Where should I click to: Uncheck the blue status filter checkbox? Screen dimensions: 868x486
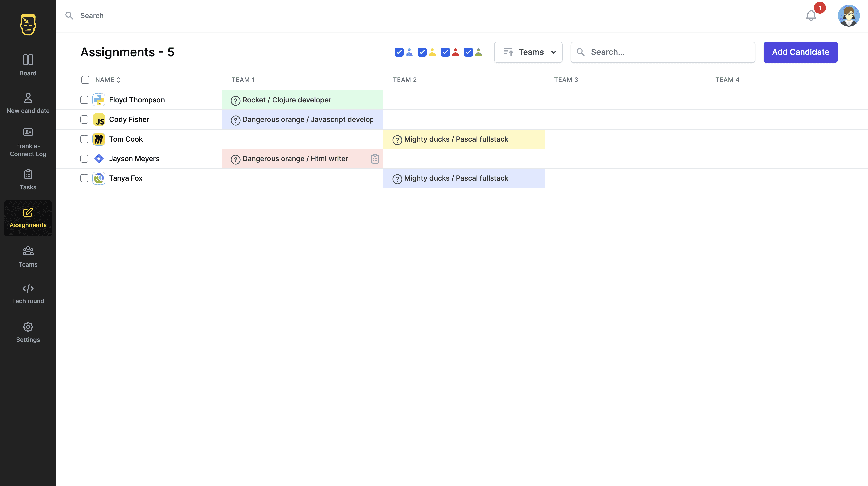click(399, 52)
